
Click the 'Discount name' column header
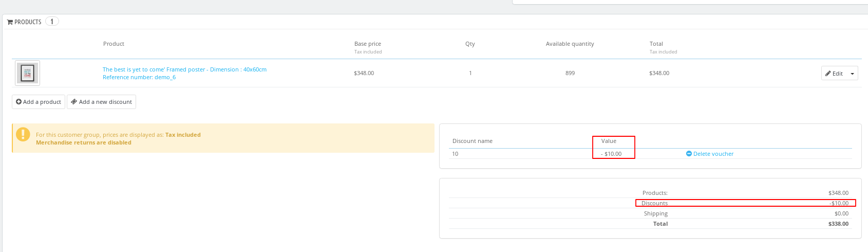point(473,141)
